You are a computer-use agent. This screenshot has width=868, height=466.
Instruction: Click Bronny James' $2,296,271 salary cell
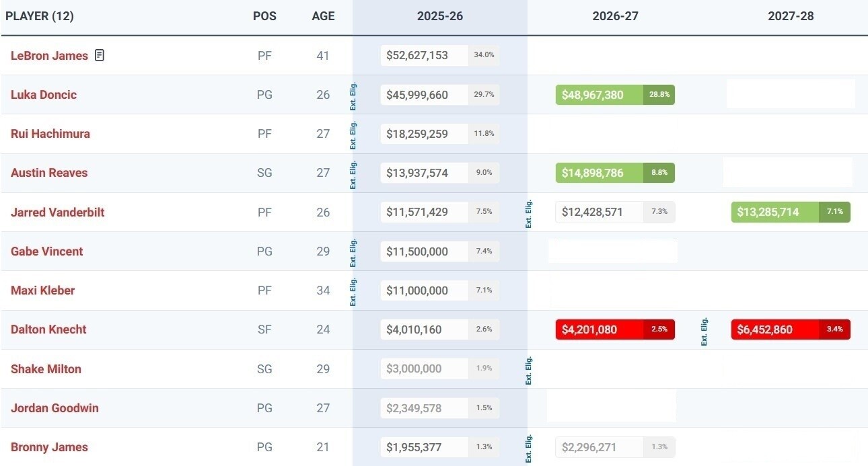pyautogui.click(x=599, y=447)
